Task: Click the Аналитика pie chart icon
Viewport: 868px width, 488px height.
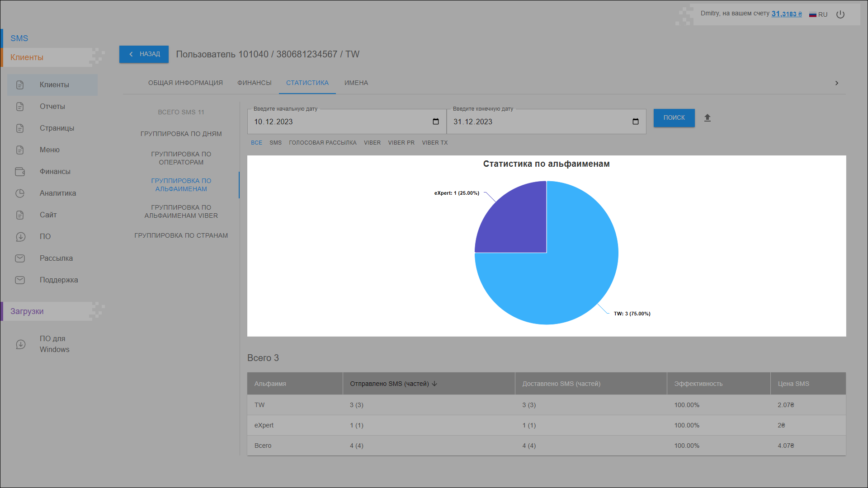Action: tap(20, 193)
